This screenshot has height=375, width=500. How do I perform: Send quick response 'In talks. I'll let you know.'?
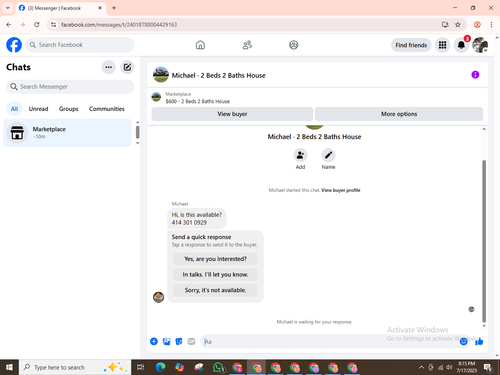(x=215, y=275)
